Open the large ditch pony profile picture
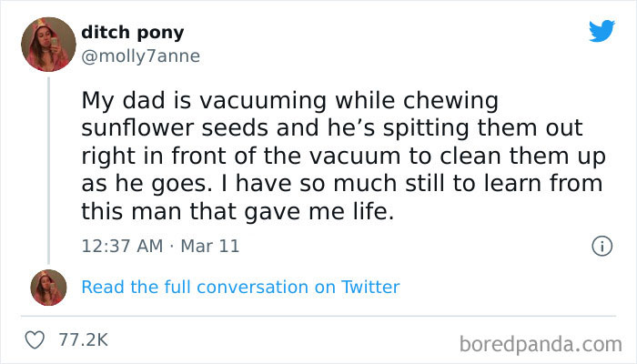Viewport: 637px width, 364px height. coord(47,45)
